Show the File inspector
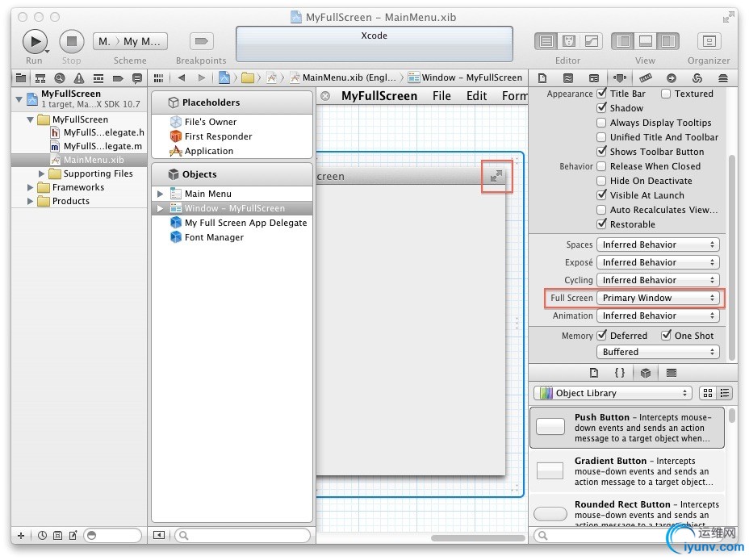The image size is (749, 560). tap(542, 77)
